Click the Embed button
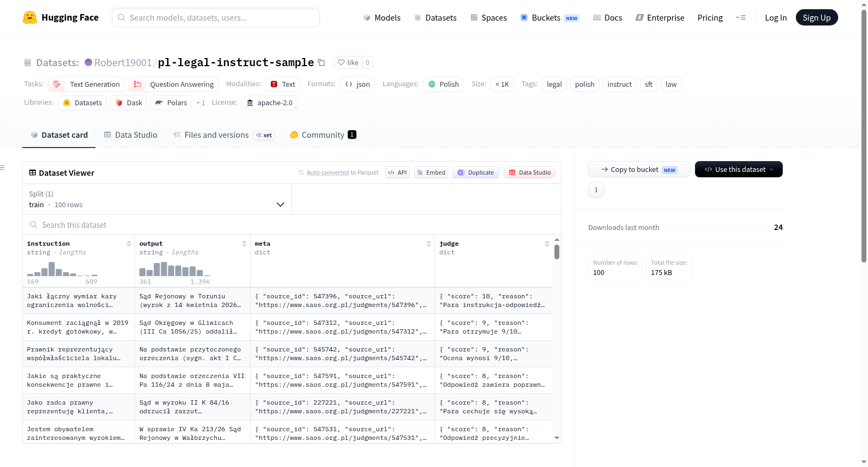Screen dimensions: 868x467 (431, 172)
